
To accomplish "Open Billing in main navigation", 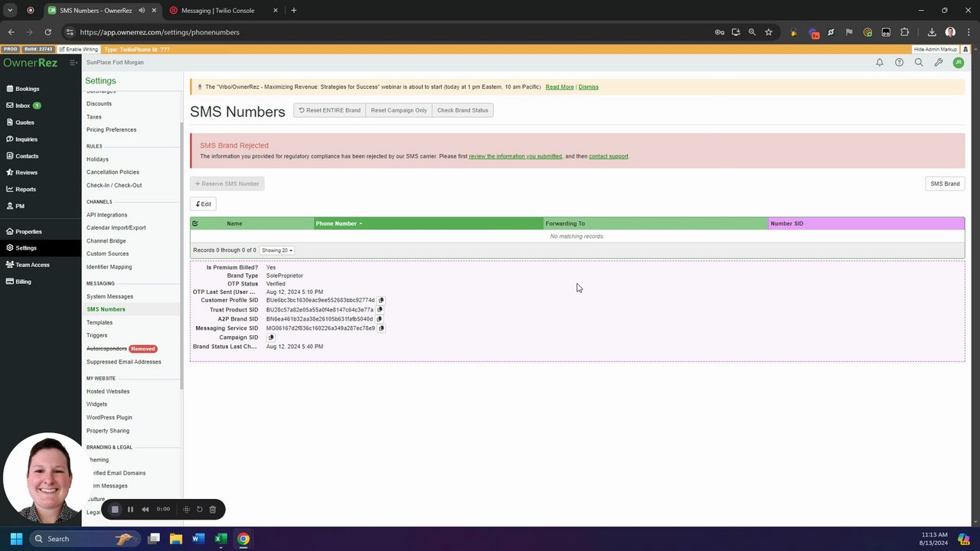I will pyautogui.click(x=23, y=282).
